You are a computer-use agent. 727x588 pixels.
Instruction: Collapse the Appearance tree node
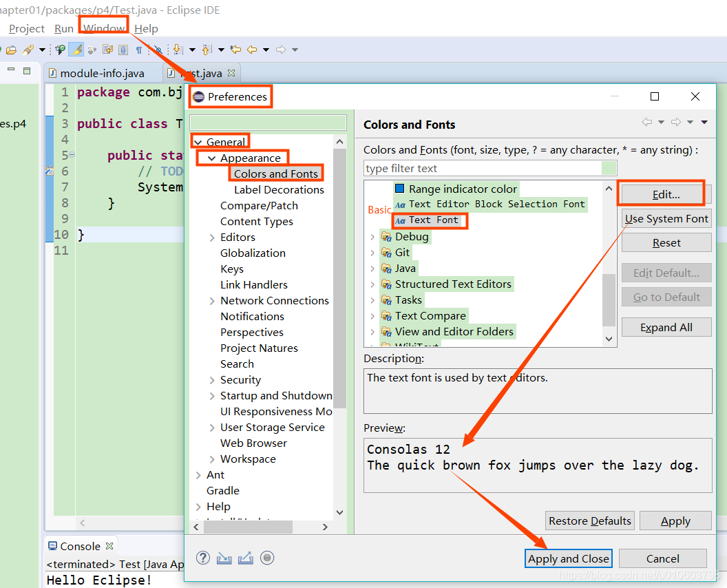click(x=212, y=158)
